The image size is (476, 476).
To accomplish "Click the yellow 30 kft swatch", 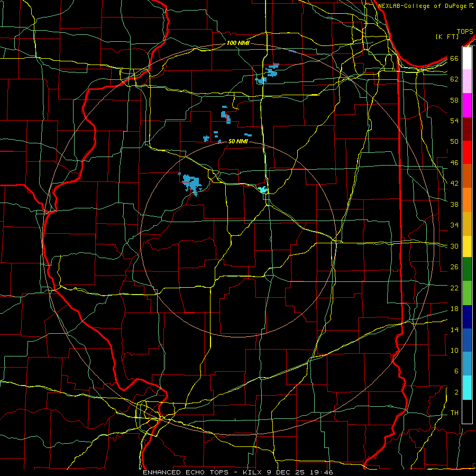I will coord(467,246).
